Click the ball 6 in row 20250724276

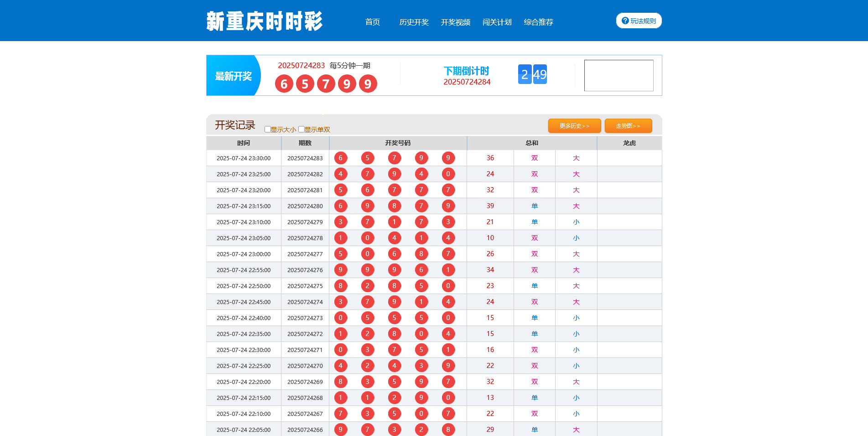point(421,270)
